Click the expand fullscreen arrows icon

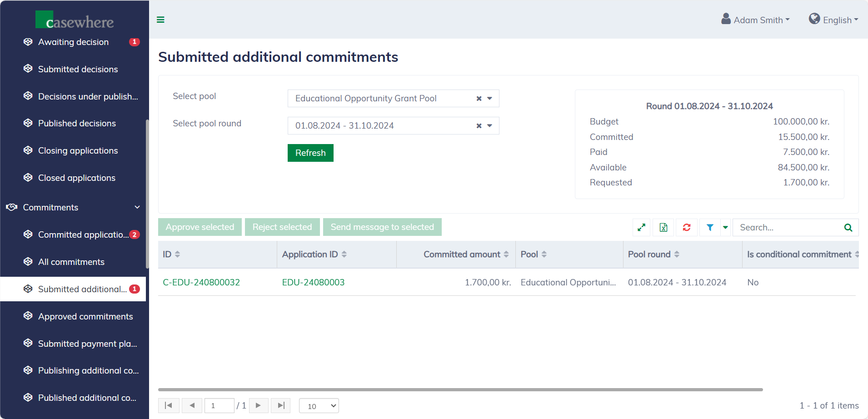pyautogui.click(x=641, y=227)
